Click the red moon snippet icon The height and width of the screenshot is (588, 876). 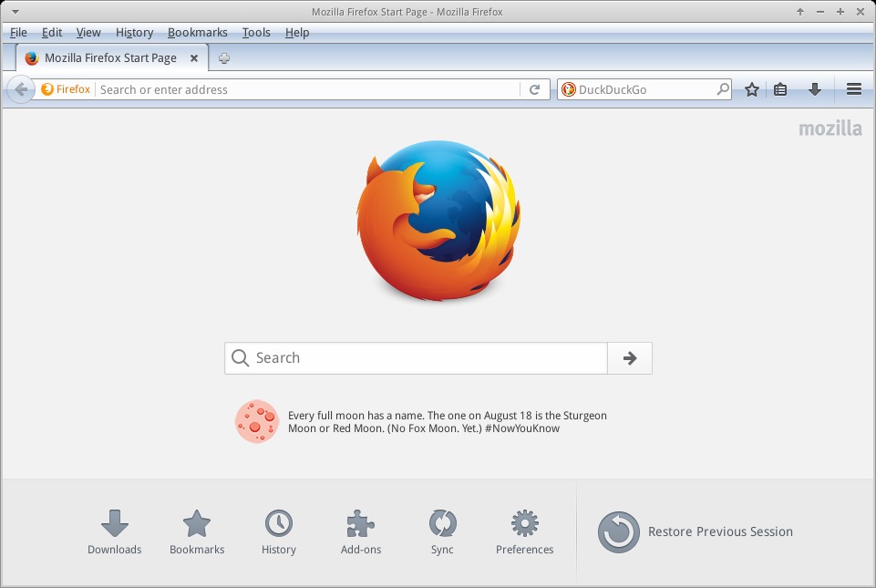pos(257,421)
